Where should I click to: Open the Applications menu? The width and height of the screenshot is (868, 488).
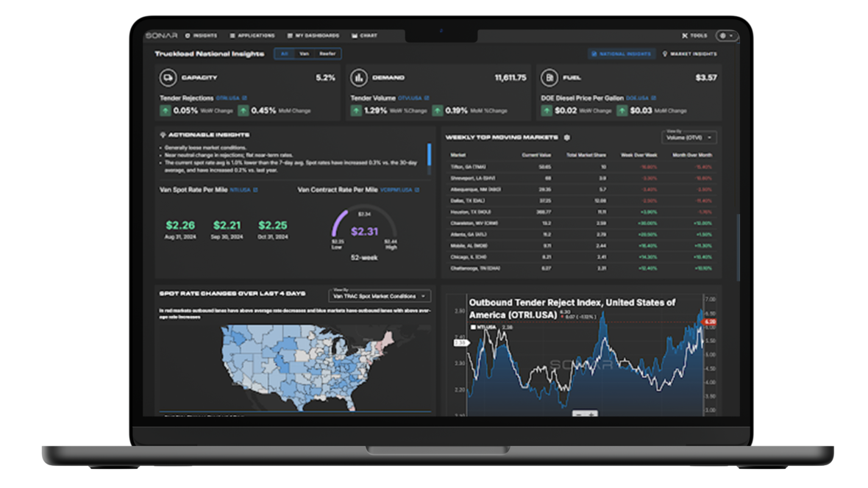pos(252,35)
